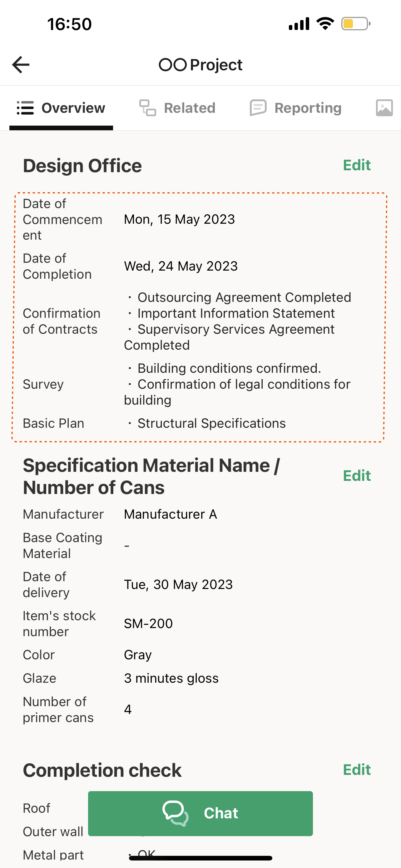Tap the Wed, 24 May 2023 completion date
The width and height of the screenshot is (401, 868).
181,266
